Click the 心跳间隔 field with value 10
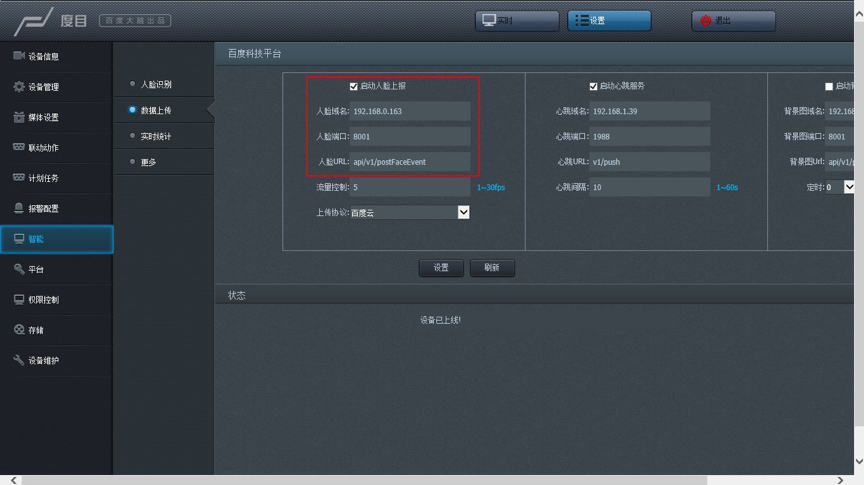Viewport: 864px width, 485px height. coord(649,187)
